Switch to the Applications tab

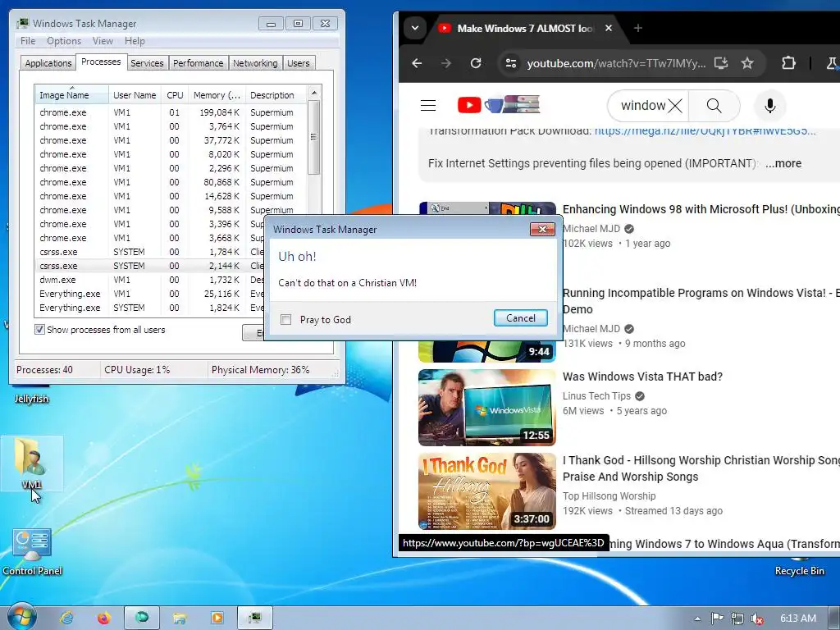pos(48,63)
